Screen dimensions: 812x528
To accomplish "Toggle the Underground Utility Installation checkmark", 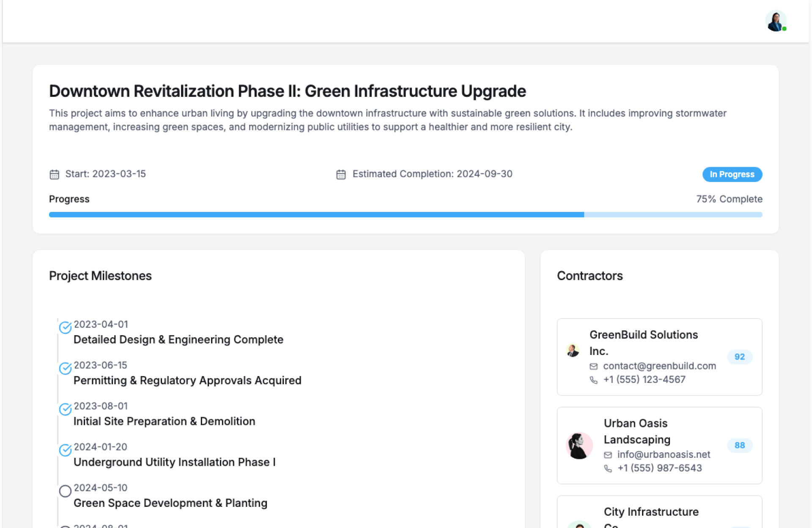I will (x=65, y=450).
